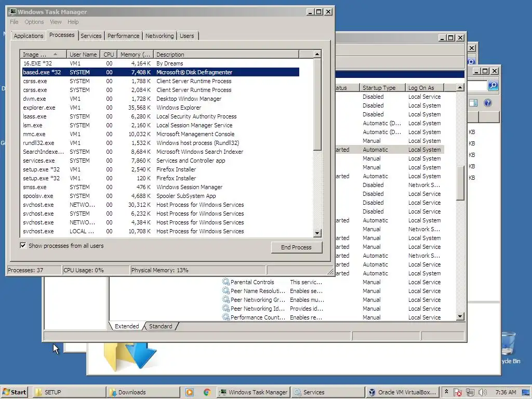Toggle Show processes from all users checkbox
This screenshot has height=399, width=532.
[23, 245]
